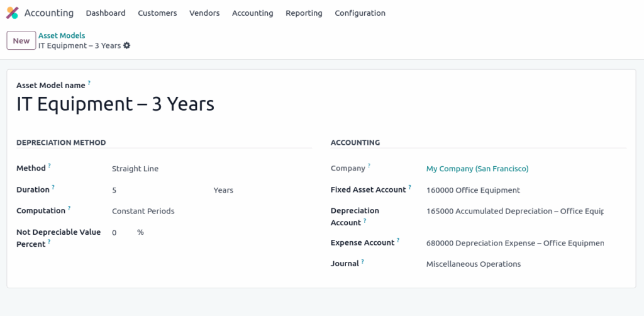
Task: Click the Accounting app name in navbar
Action: (49, 13)
